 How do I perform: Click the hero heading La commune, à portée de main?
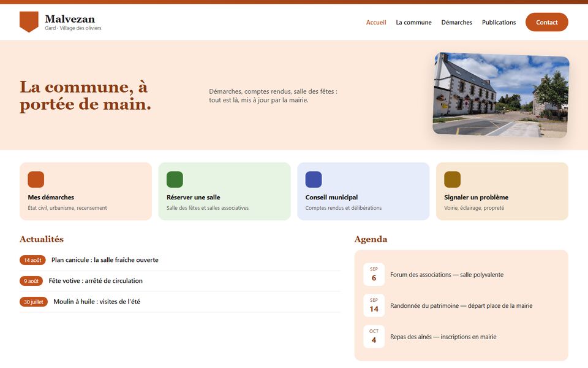[86, 96]
